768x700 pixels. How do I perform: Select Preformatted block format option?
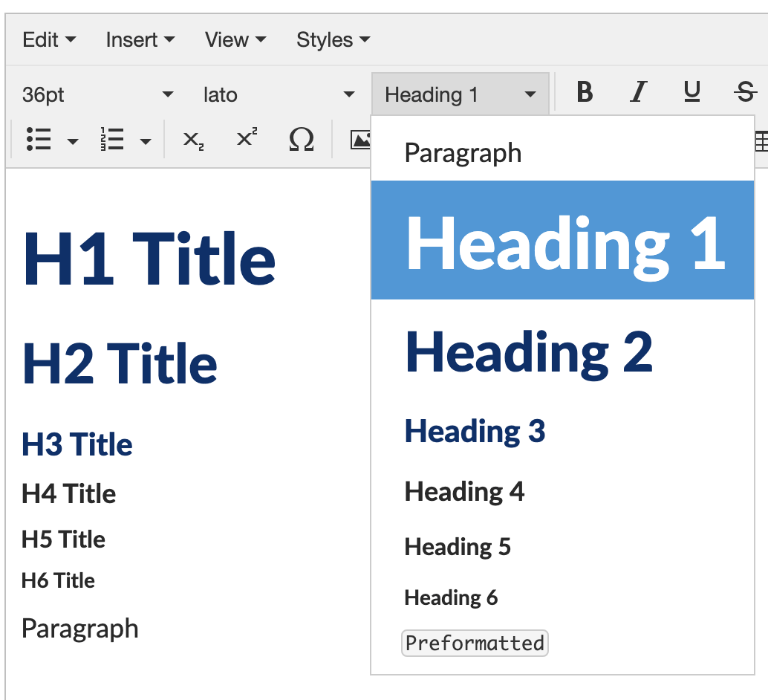[475, 643]
